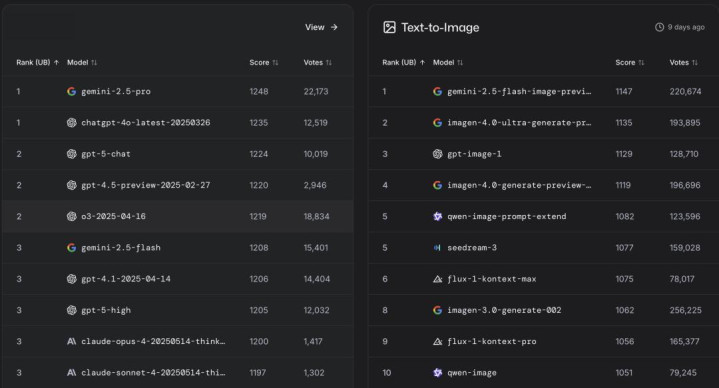The image size is (719, 388).
Task: Click Google logo beside gemini-2.5-flash-image-preview
Action: click(x=437, y=91)
